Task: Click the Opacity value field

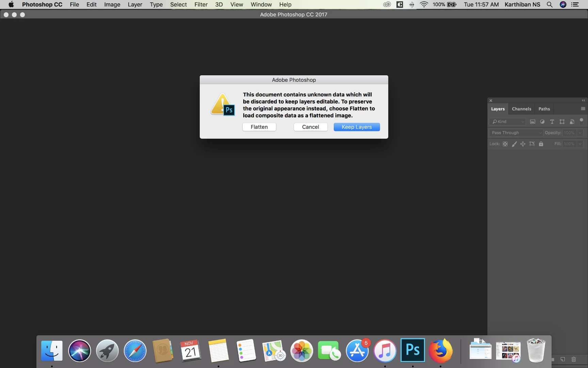Action: (x=569, y=133)
